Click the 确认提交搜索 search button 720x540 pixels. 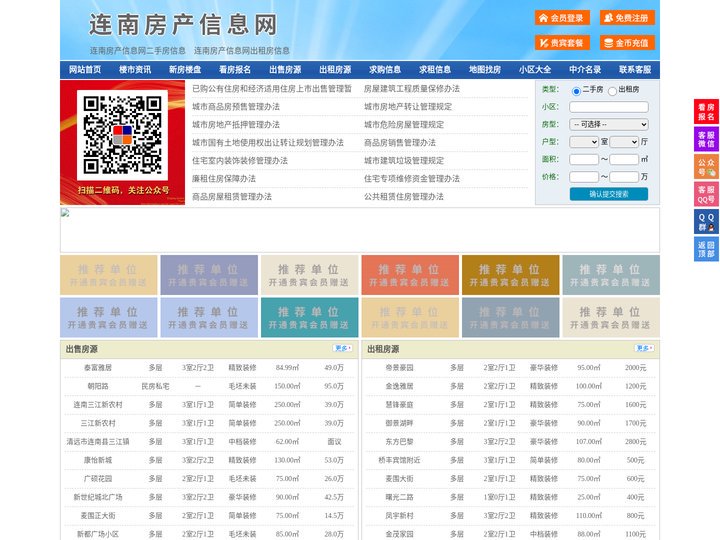pyautogui.click(x=609, y=194)
